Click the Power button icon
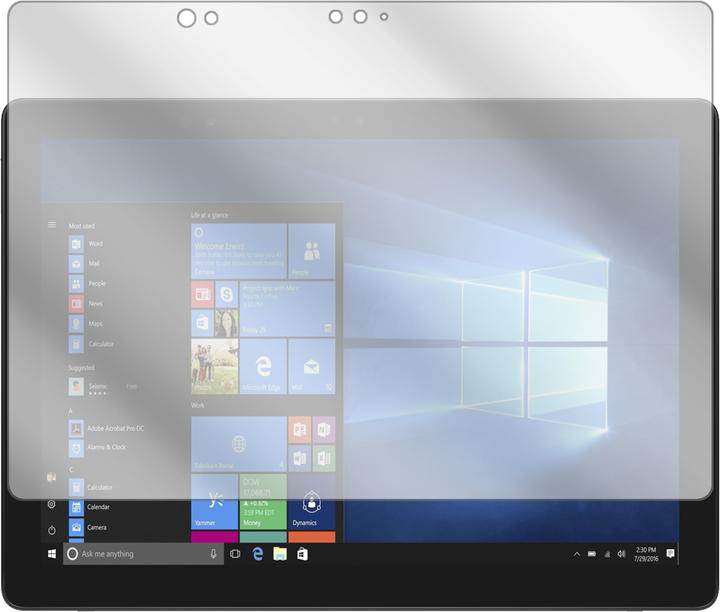This screenshot has height=612, width=720. (52, 530)
